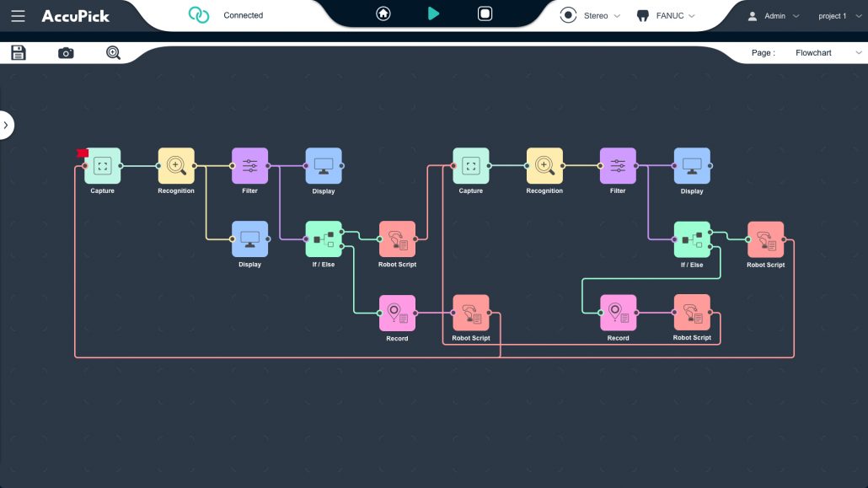This screenshot has width=868, height=488.
Task: Click the red start flag marker
Action: coord(82,153)
